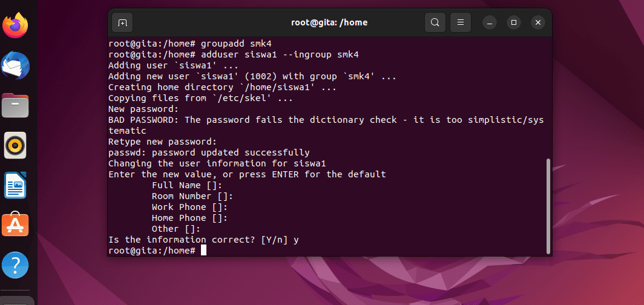Open LibreOffice Writer from dock
The image size is (644, 305).
[x=16, y=186]
